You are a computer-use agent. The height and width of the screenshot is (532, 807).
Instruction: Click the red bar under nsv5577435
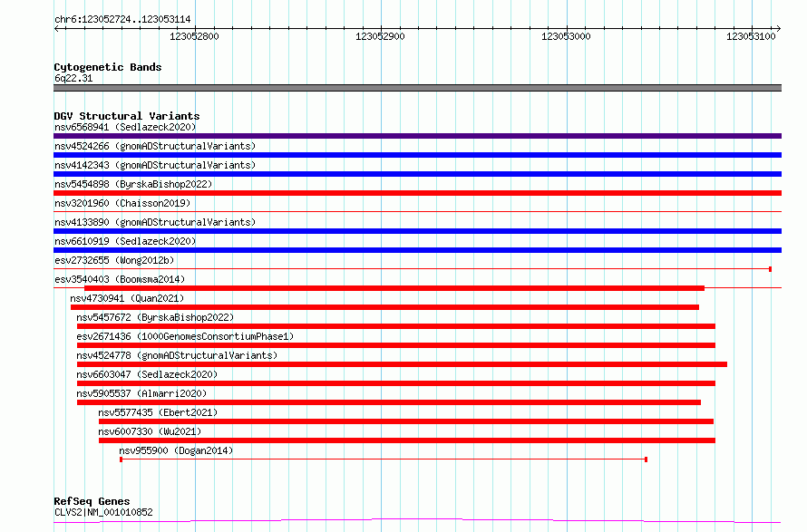click(406, 421)
